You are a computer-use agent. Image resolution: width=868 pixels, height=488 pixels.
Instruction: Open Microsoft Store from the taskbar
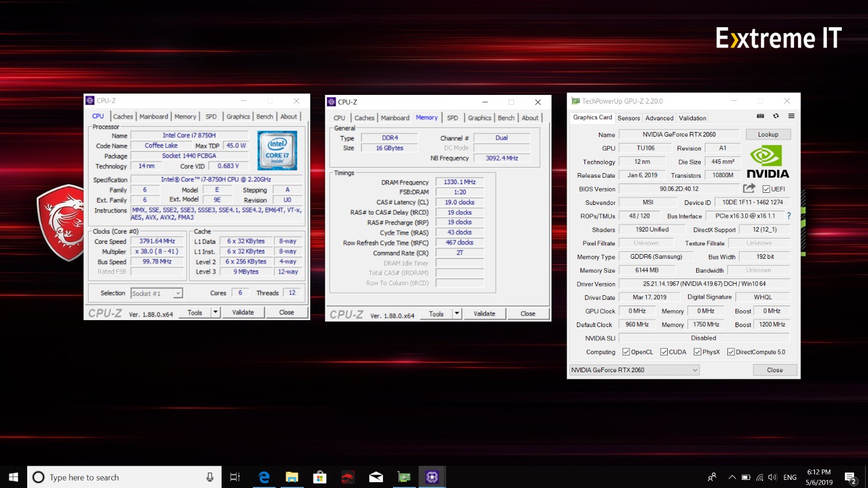point(319,477)
